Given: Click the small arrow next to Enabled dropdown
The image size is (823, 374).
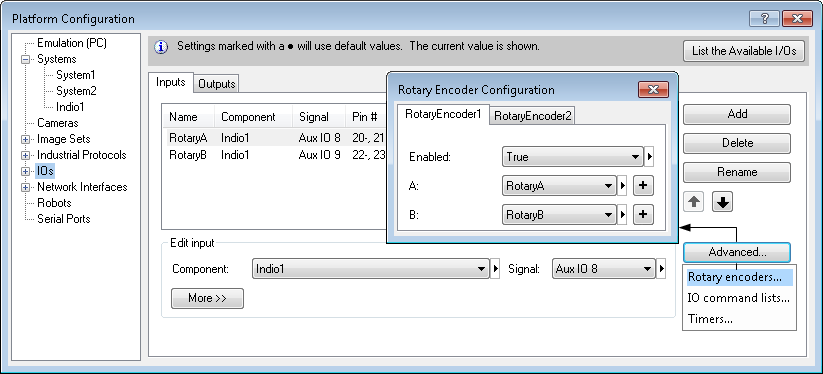Looking at the screenshot, I should 649,156.
